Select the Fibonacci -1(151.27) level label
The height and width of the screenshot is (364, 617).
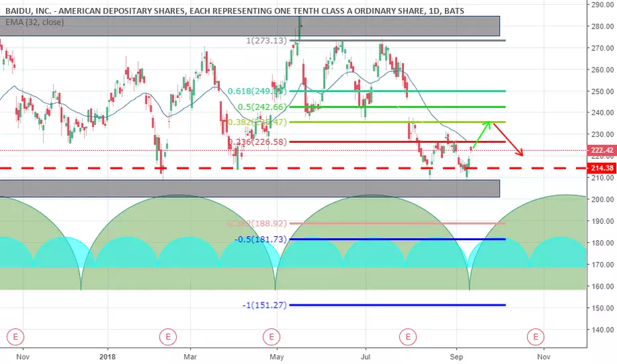(264, 305)
